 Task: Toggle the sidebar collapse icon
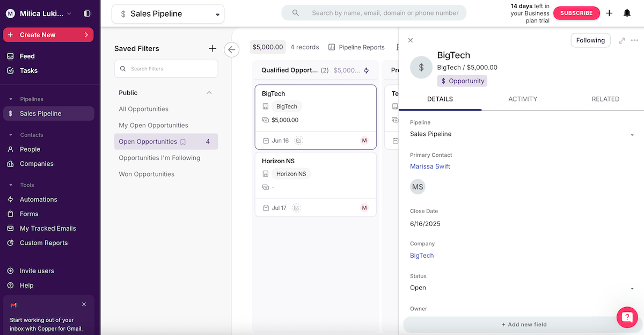[x=87, y=13]
